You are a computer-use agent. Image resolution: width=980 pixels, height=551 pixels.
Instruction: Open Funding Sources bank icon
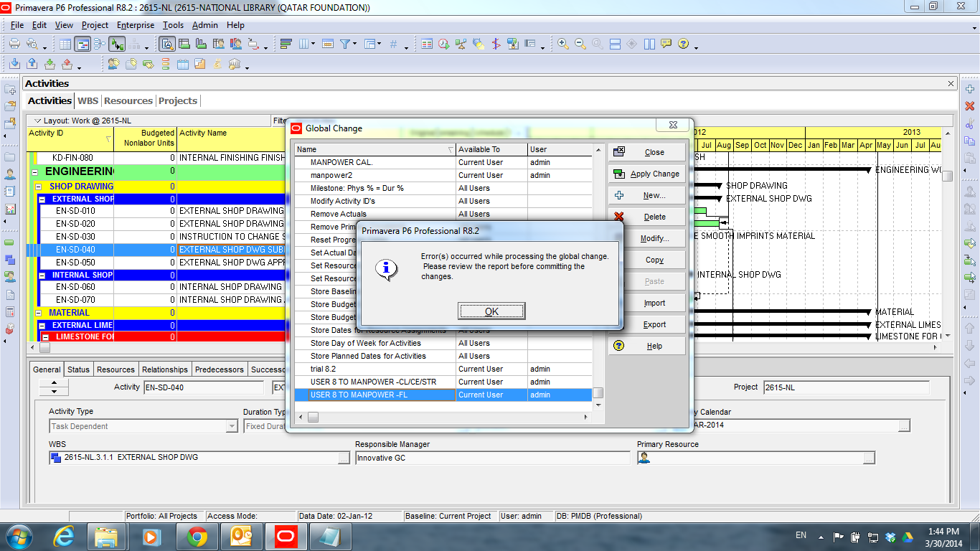[235, 64]
